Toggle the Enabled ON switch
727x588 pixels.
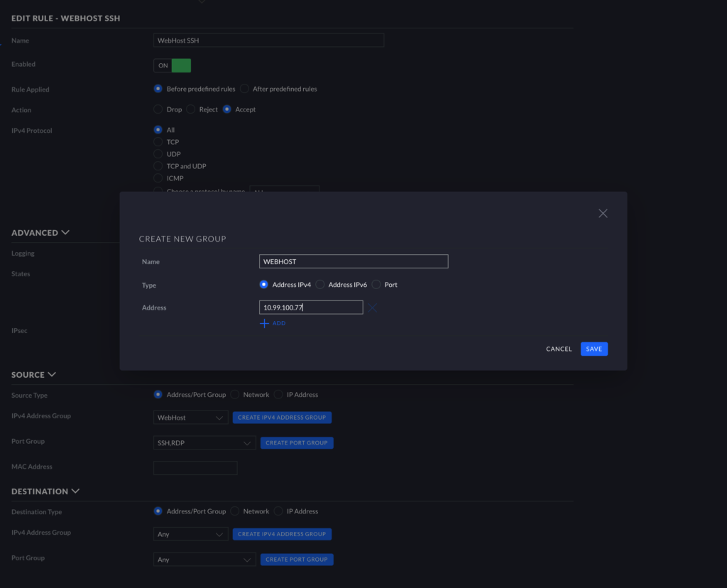tap(173, 65)
